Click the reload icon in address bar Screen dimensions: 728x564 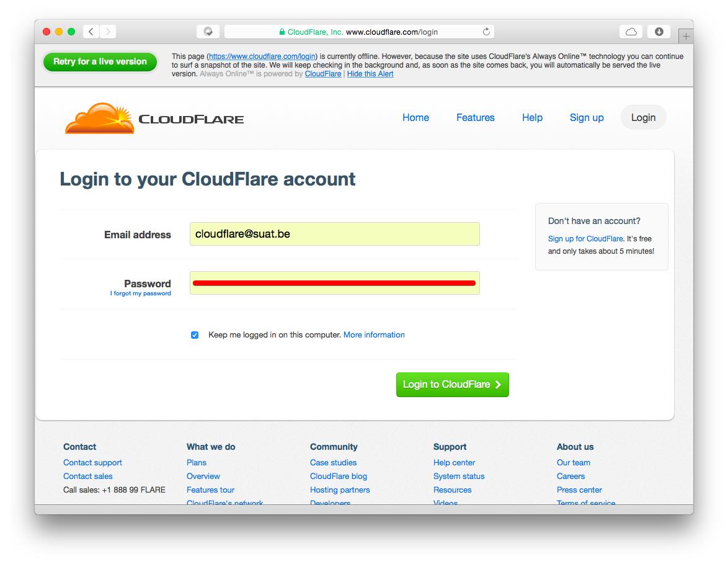click(x=486, y=32)
